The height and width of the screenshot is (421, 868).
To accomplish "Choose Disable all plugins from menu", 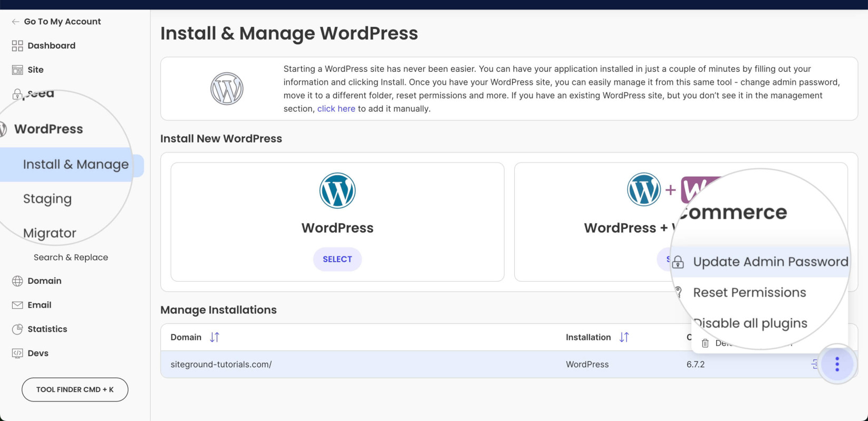I will [750, 323].
